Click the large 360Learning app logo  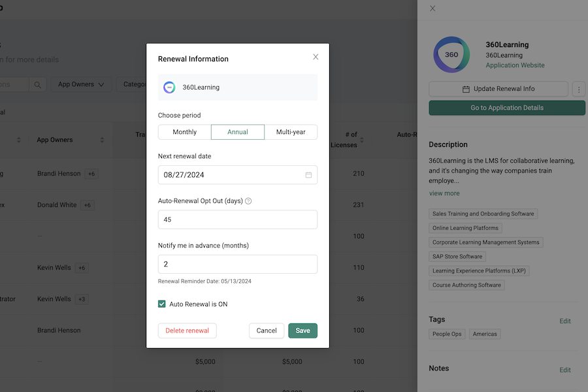tap(451, 55)
